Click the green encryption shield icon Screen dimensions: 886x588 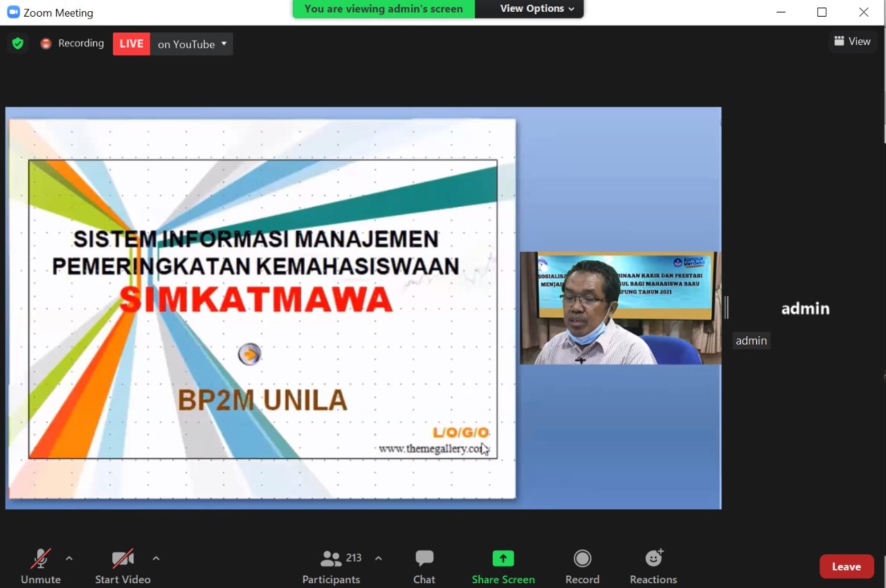[x=18, y=44]
